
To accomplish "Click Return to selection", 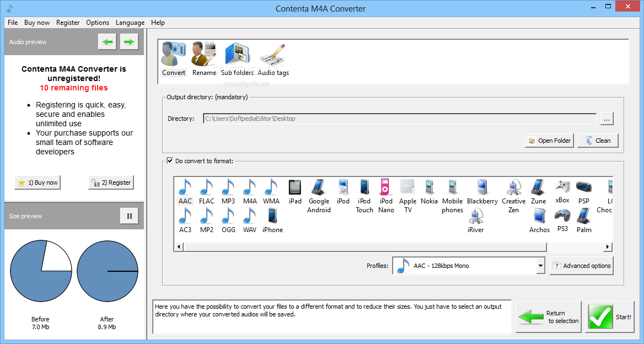I will (549, 317).
